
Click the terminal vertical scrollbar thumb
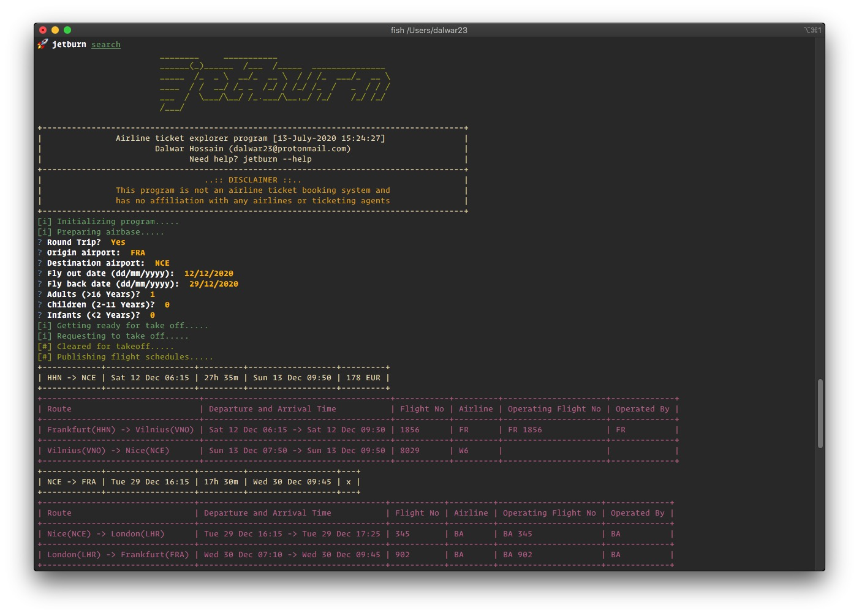tap(820, 414)
